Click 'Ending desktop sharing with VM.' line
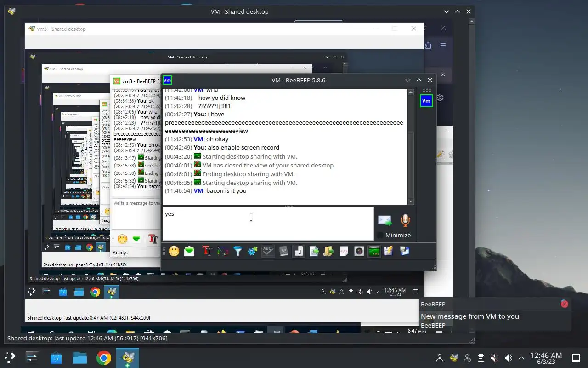Screen dimensions: 588x368 (249, 174)
